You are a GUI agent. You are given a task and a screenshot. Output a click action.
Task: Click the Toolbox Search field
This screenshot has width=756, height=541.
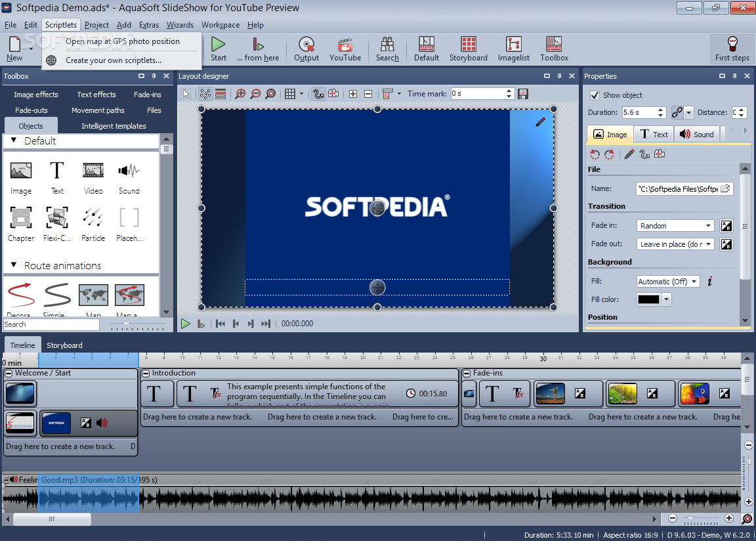point(51,324)
